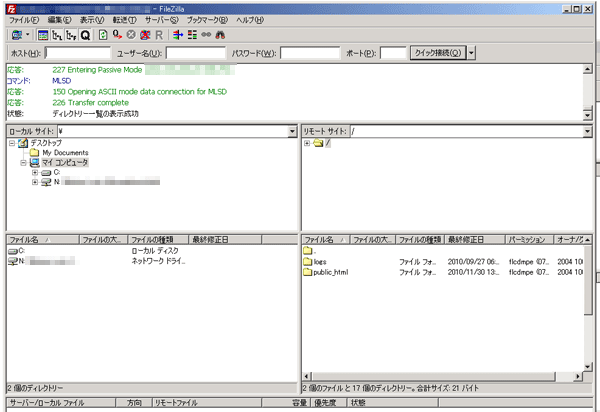Expand the remote root folder node
The width and height of the screenshot is (600, 412).
307,143
